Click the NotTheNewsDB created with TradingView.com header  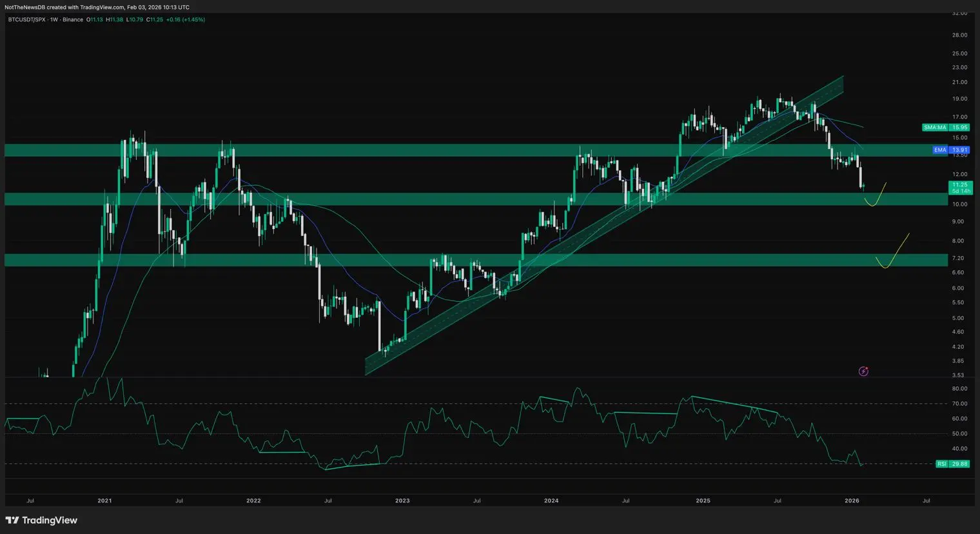coord(97,7)
